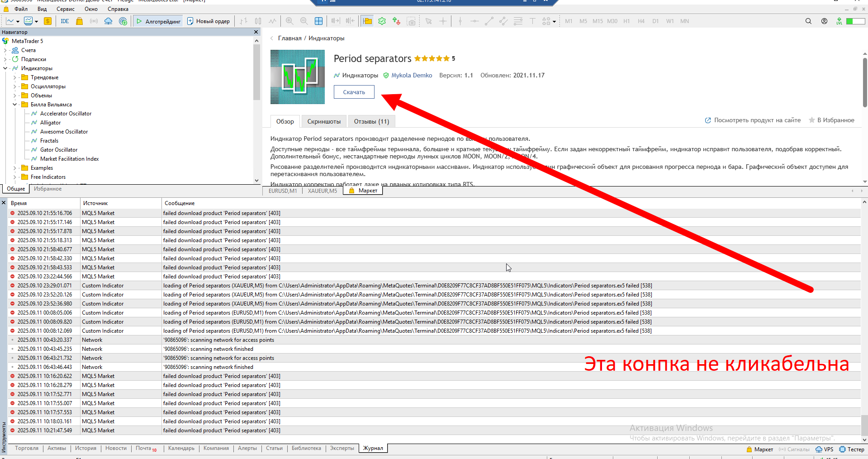
Task: Open the chart profiles icon
Action: coord(28,21)
